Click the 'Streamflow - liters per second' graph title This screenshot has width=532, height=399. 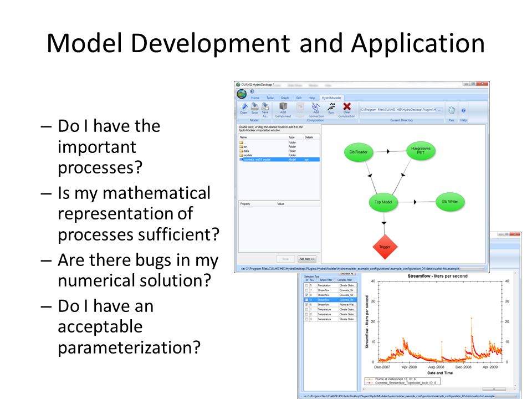click(x=437, y=276)
